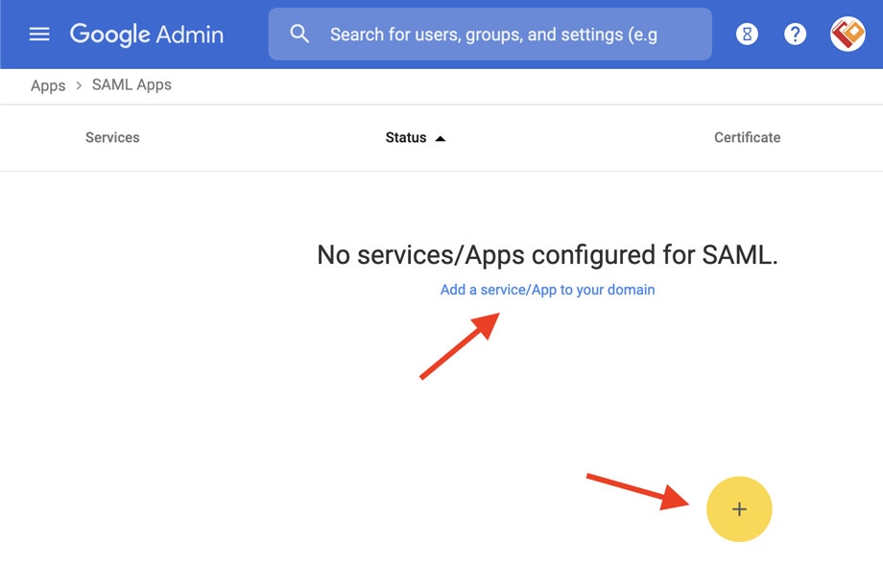Focus the search users and groups field

point(489,34)
